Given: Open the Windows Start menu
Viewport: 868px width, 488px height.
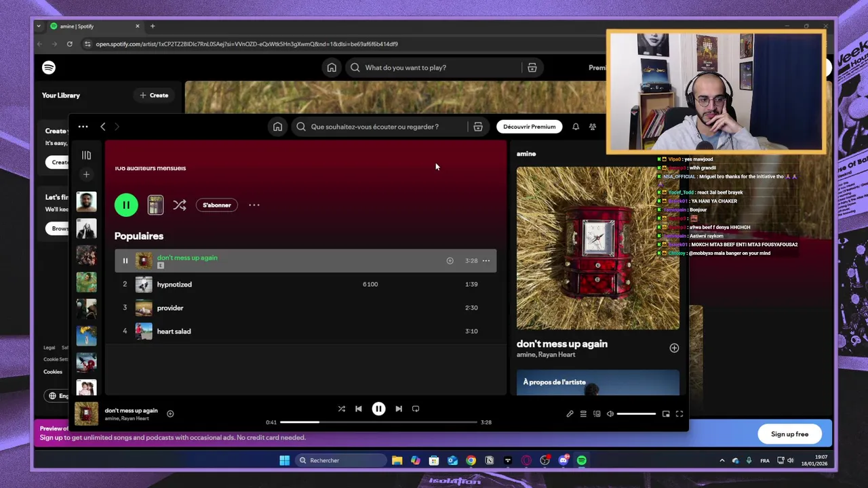Looking at the screenshot, I should (284, 460).
